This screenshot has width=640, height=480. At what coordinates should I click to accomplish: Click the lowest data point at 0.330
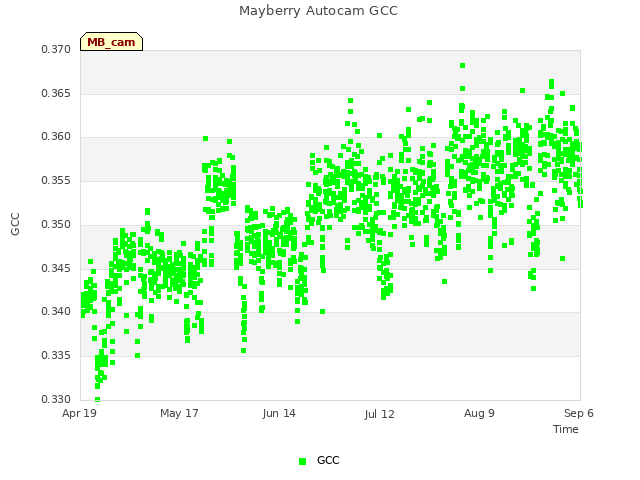point(98,399)
